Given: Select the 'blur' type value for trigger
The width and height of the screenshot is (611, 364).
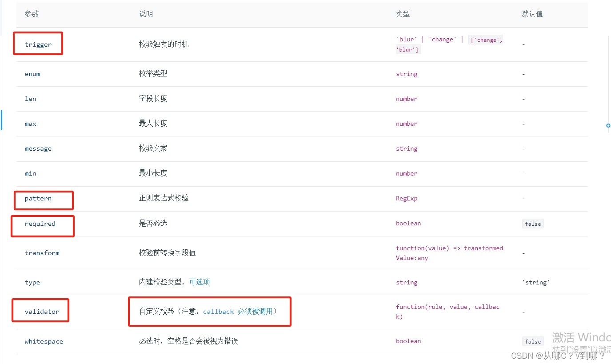Looking at the screenshot, I should [x=406, y=39].
